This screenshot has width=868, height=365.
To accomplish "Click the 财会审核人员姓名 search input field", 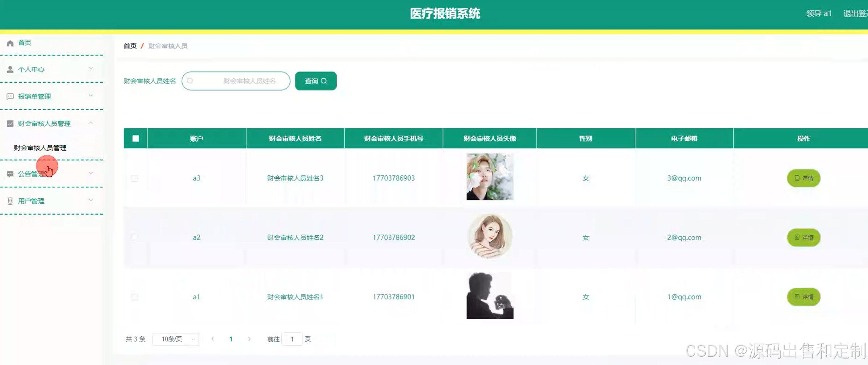I will [236, 81].
